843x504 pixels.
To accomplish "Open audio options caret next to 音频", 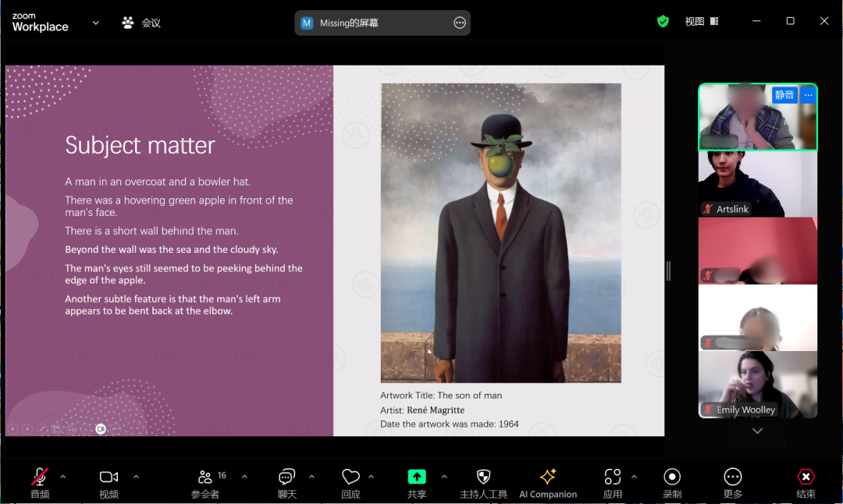I will [x=63, y=477].
